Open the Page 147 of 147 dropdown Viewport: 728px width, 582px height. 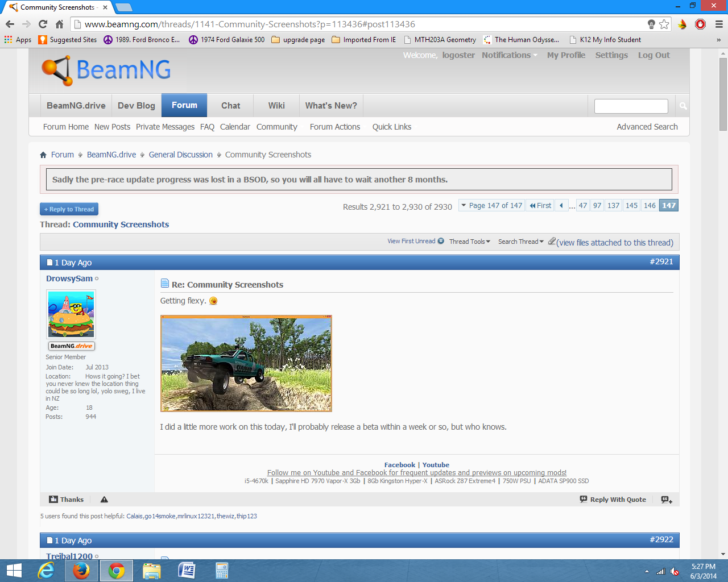491,206
